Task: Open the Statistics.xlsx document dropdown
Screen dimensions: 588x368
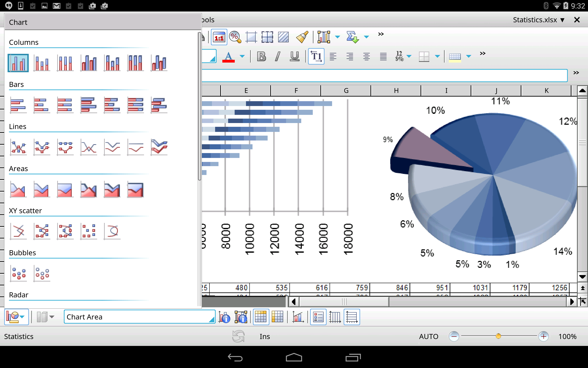Action: click(x=538, y=20)
